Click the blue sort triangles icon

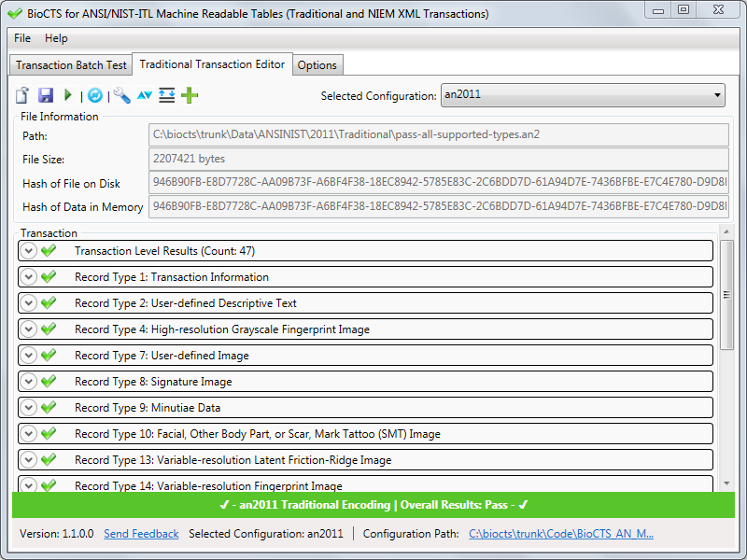[145, 94]
